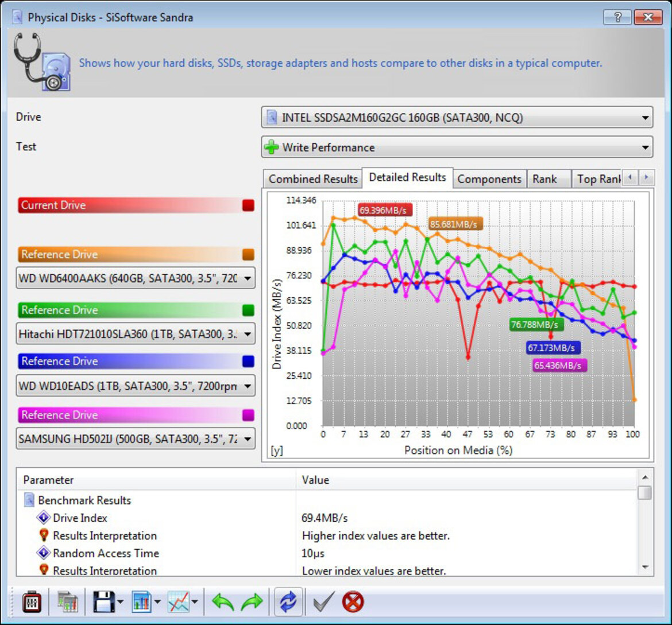Click the results list scrollbar down arrow
672x625 pixels.
[645, 567]
